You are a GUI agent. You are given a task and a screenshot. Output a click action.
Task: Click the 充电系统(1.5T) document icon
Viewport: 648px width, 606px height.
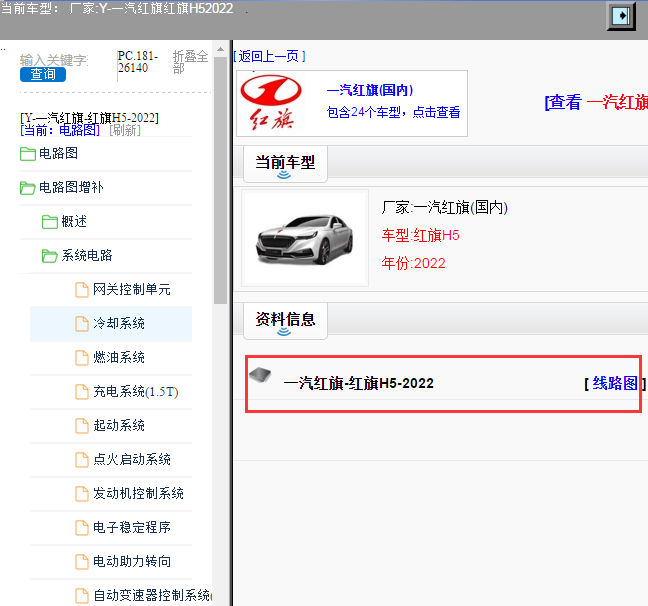point(82,391)
